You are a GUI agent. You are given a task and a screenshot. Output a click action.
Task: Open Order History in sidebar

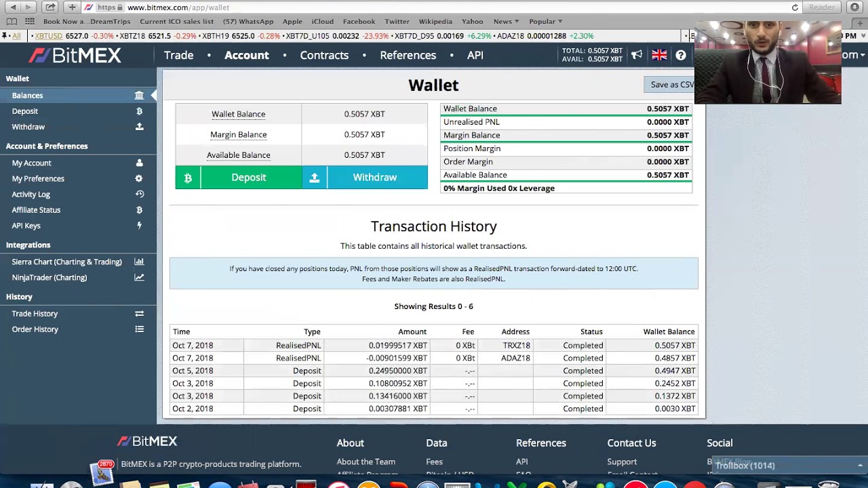(x=35, y=329)
